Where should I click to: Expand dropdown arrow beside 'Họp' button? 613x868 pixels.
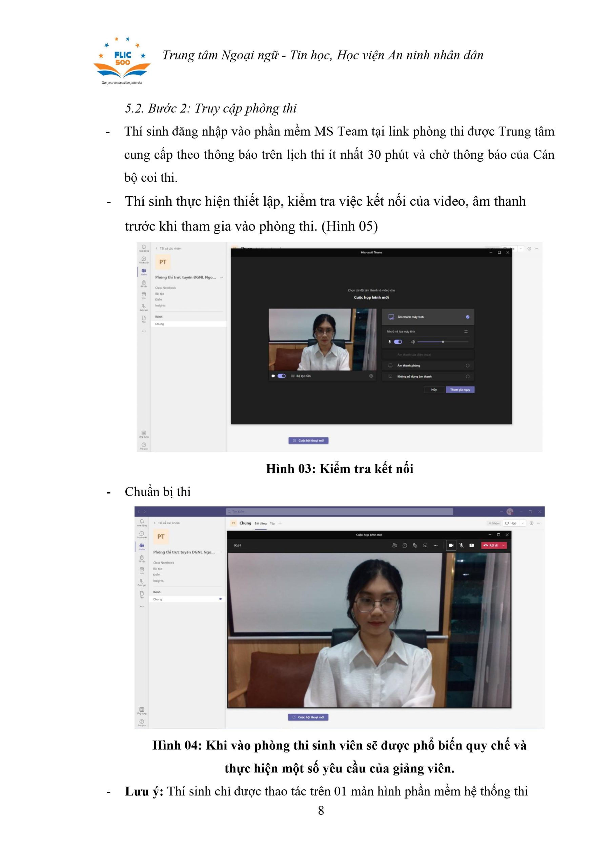tap(522, 523)
